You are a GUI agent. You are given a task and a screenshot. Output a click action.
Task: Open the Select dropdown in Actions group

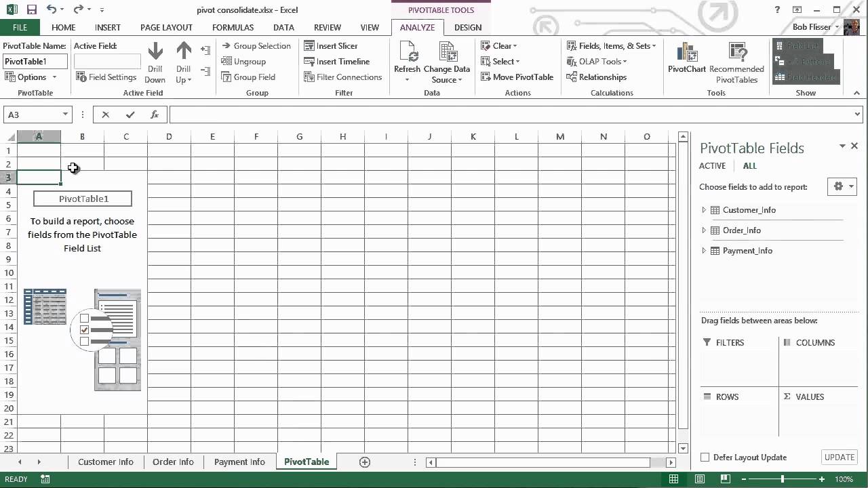click(x=499, y=62)
